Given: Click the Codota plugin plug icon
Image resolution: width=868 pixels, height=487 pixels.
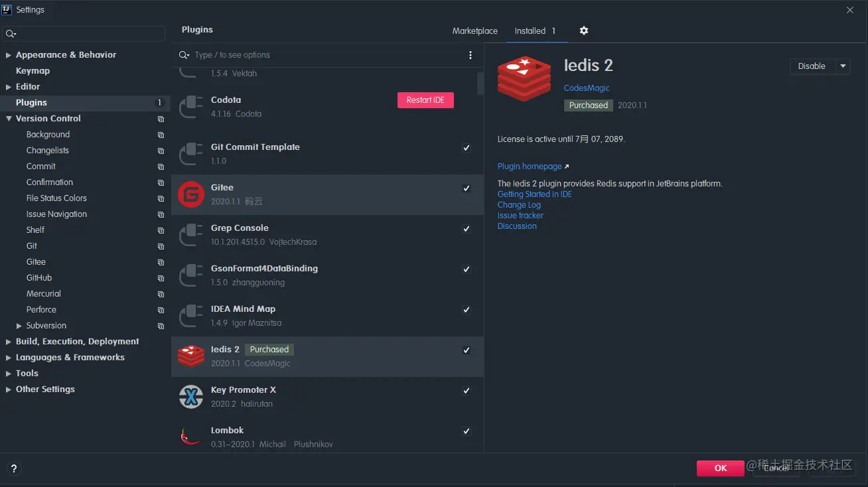Looking at the screenshot, I should pos(191,107).
